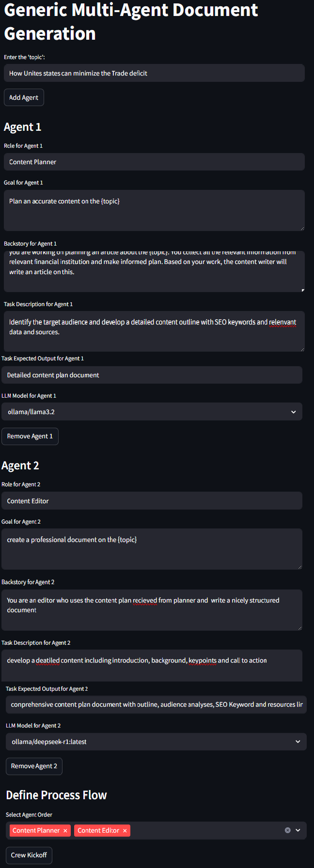Click the Backstory for Agent 1 textarea

(x=154, y=271)
